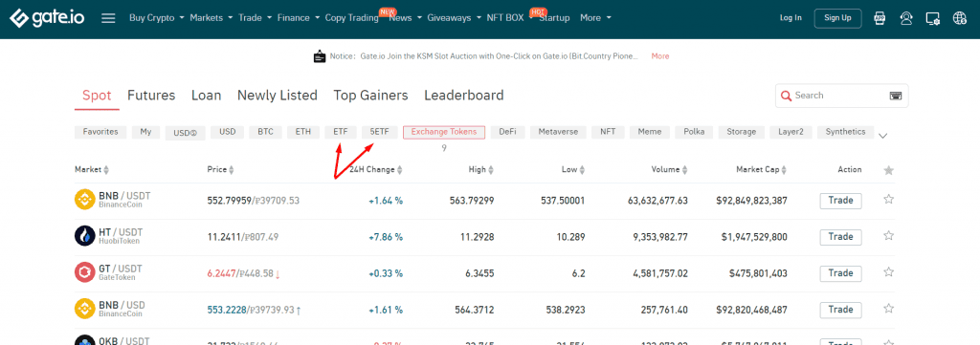
Task: Click the Log In link
Action: [791, 18]
